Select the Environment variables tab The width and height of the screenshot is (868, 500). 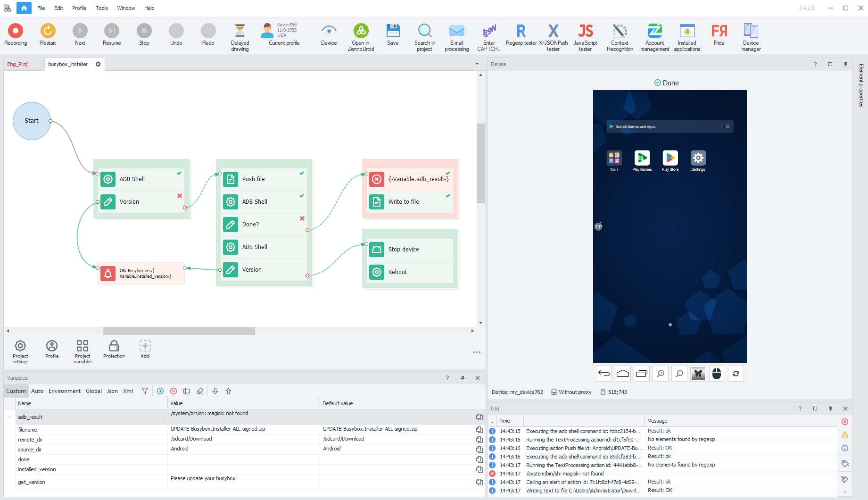click(x=64, y=391)
